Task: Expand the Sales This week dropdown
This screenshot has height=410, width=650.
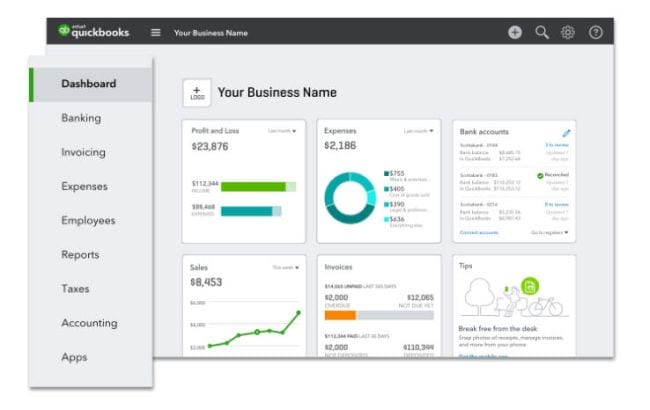Action: tap(284, 267)
